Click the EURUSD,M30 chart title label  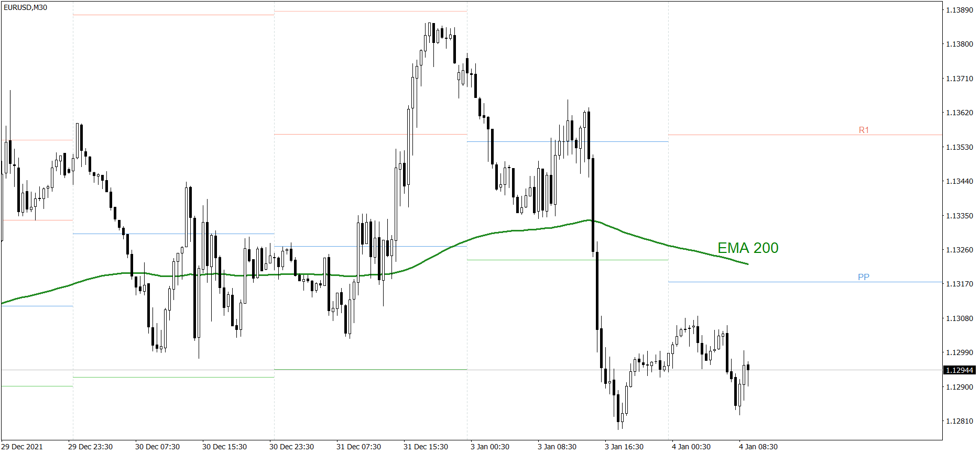25,7
